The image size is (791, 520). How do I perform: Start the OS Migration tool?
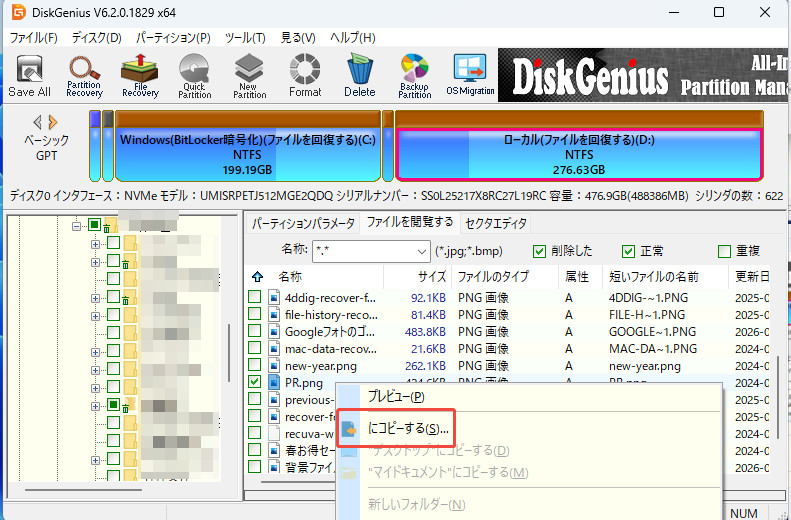tap(470, 75)
